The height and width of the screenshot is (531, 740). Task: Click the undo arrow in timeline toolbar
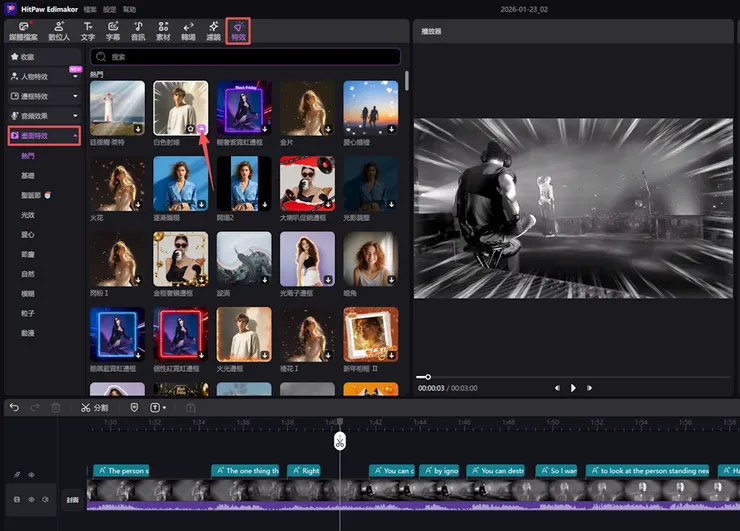point(14,408)
